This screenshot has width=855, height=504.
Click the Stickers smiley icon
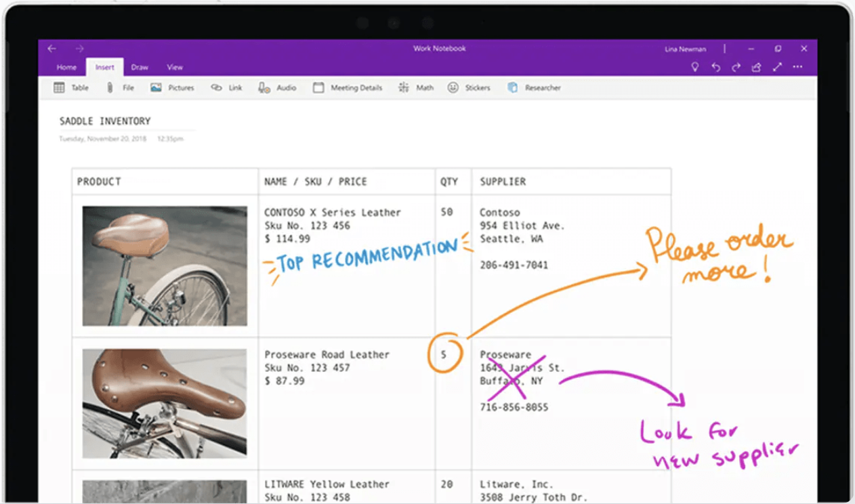(453, 87)
